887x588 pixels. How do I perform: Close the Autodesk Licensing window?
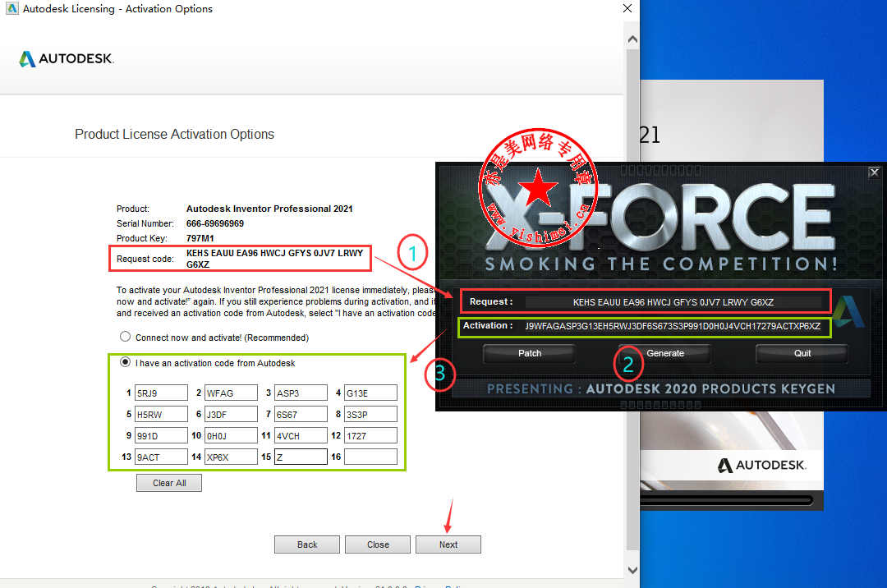click(627, 8)
